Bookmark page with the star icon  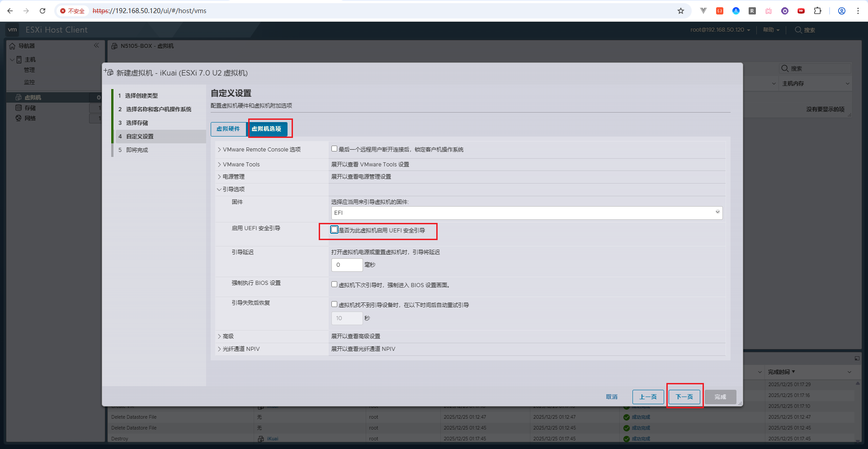(x=680, y=11)
